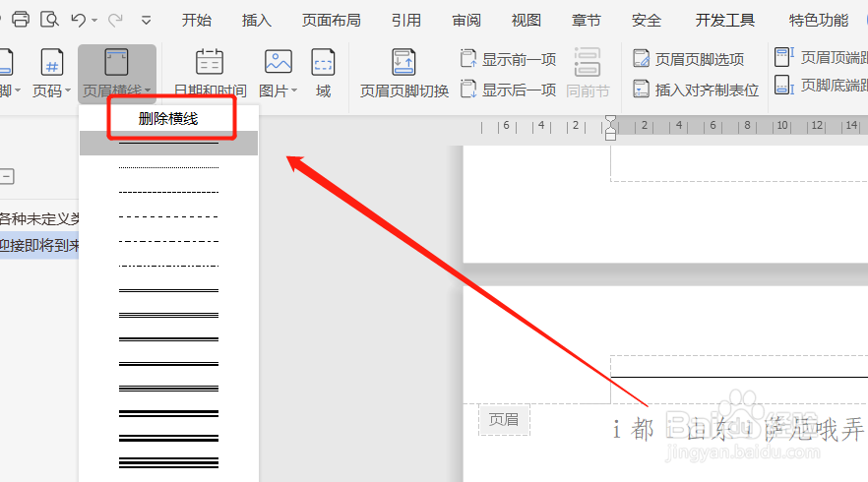Insert a field with 域 icon
Viewport: 868px width, 482px height.
[323, 73]
